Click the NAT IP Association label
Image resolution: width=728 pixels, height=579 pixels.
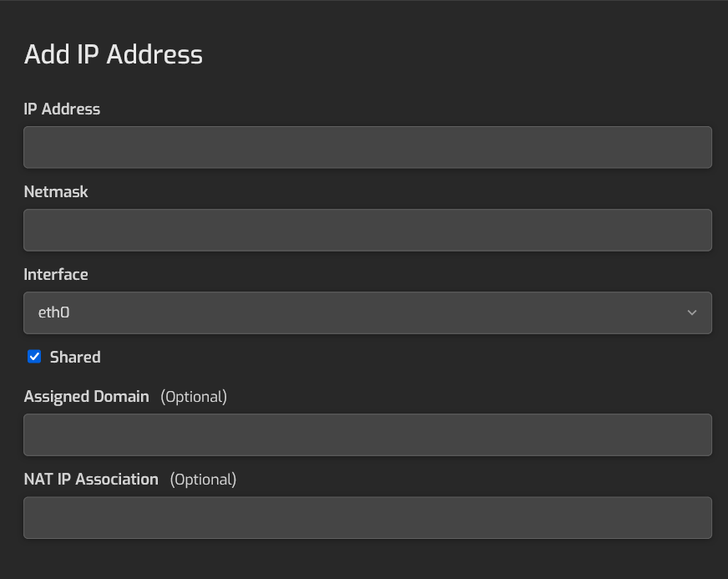(x=91, y=479)
